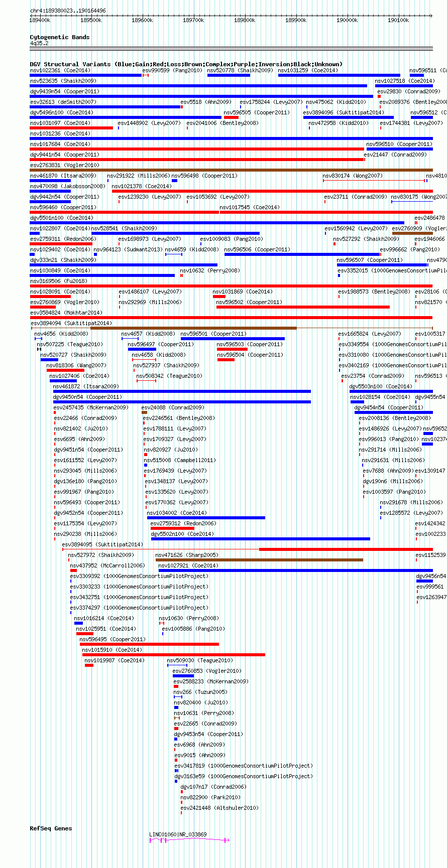Select dgv9439n54 (Cooper2011) label
The height and width of the screenshot is (868, 447).
point(65,91)
